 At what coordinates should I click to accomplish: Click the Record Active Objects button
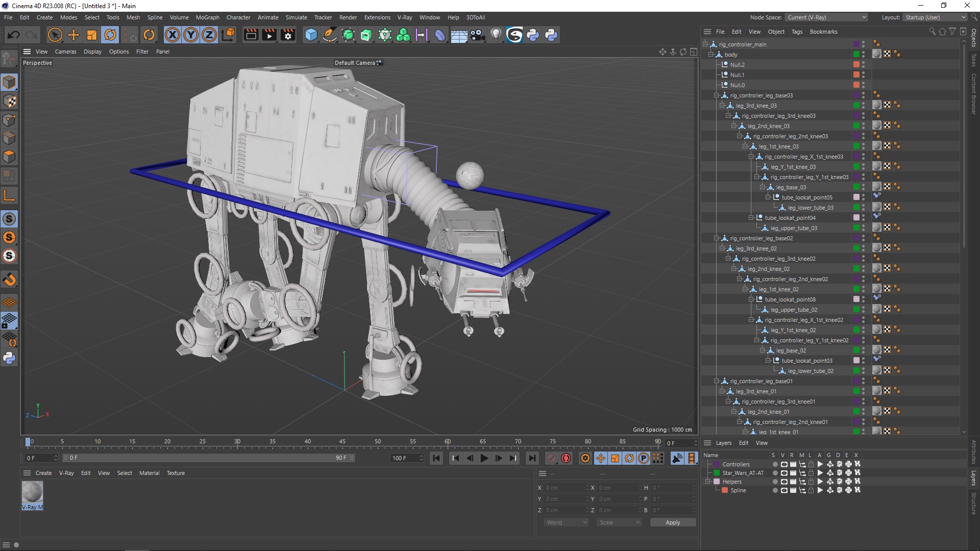[x=551, y=458]
